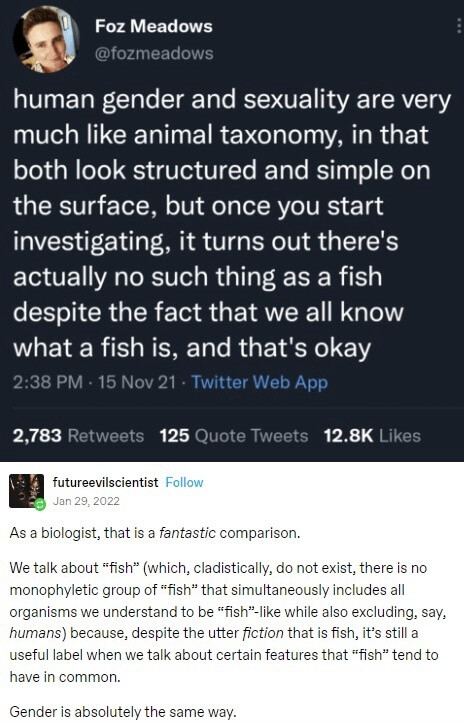
Task: Click the tweet text about animal taxonomy
Action: coord(232,223)
